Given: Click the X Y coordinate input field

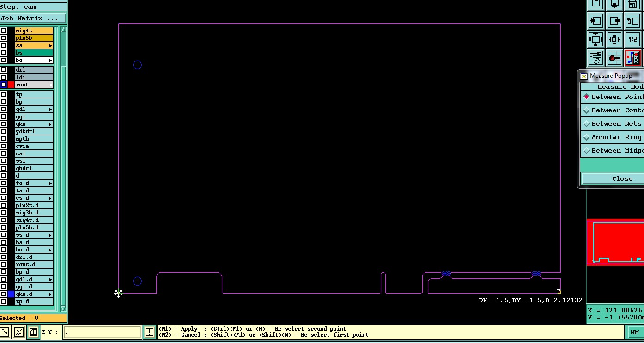Looking at the screenshot, I should (102, 332).
